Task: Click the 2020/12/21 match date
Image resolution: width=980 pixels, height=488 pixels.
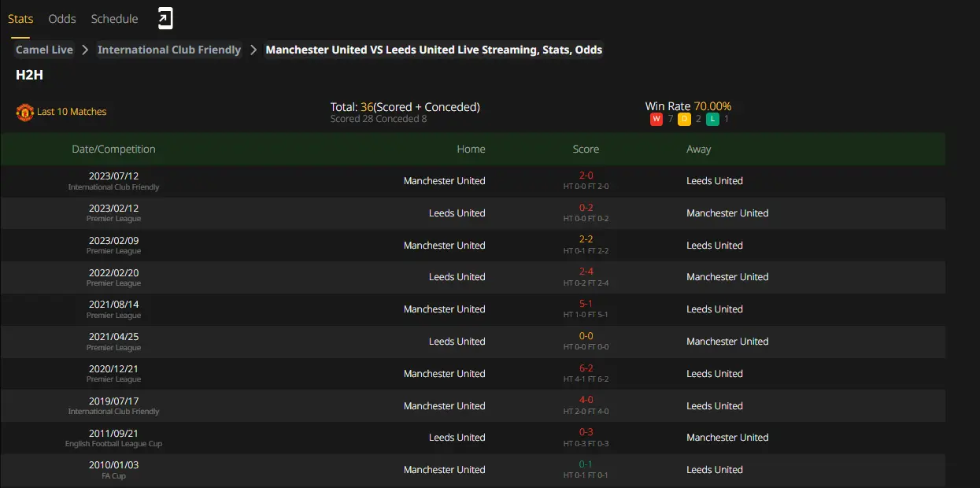Action: coord(113,368)
